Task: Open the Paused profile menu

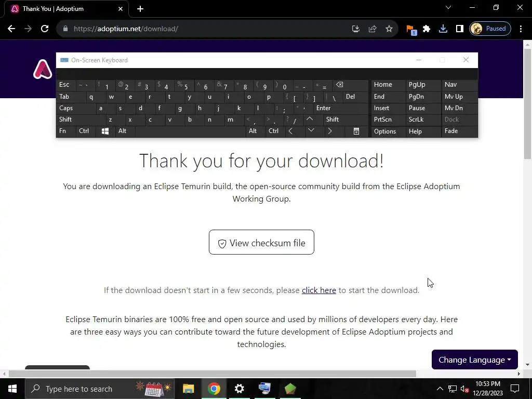Action: [490, 29]
